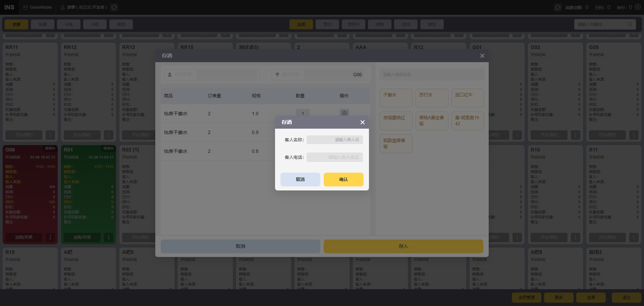
Task: Click the member person icon beside 会员信息
Action: 170,75
